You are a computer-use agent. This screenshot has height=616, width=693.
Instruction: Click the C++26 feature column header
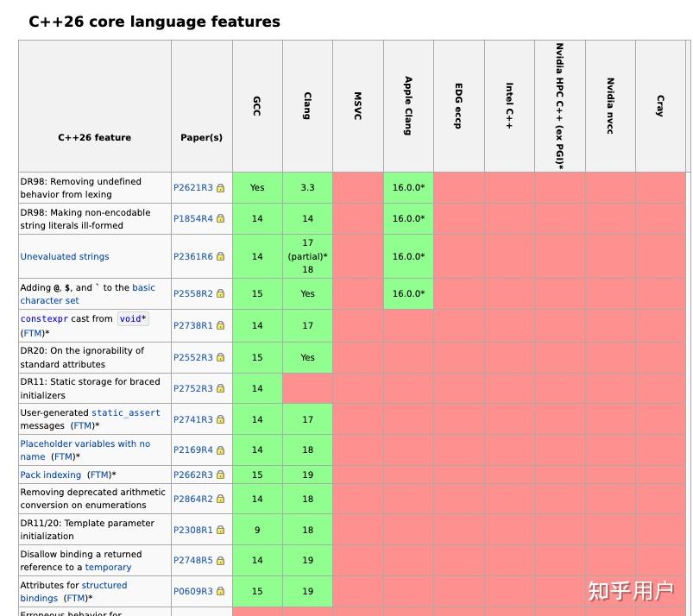point(95,106)
